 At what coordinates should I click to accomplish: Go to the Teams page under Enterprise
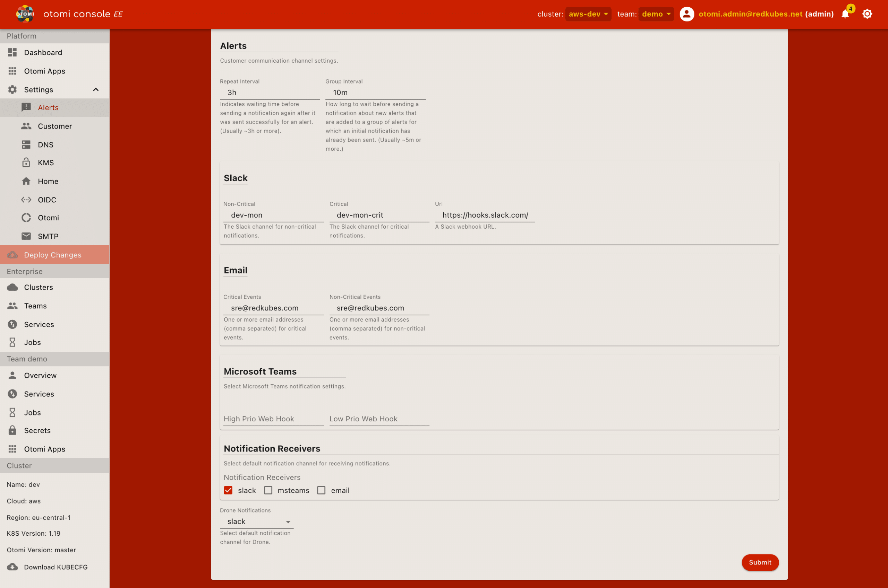coord(35,306)
